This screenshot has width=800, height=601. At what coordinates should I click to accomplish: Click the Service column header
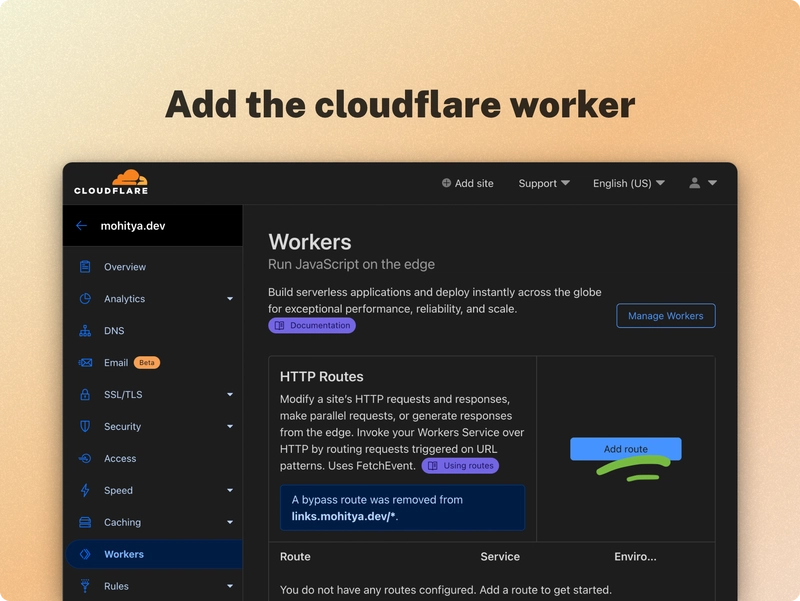coord(500,557)
